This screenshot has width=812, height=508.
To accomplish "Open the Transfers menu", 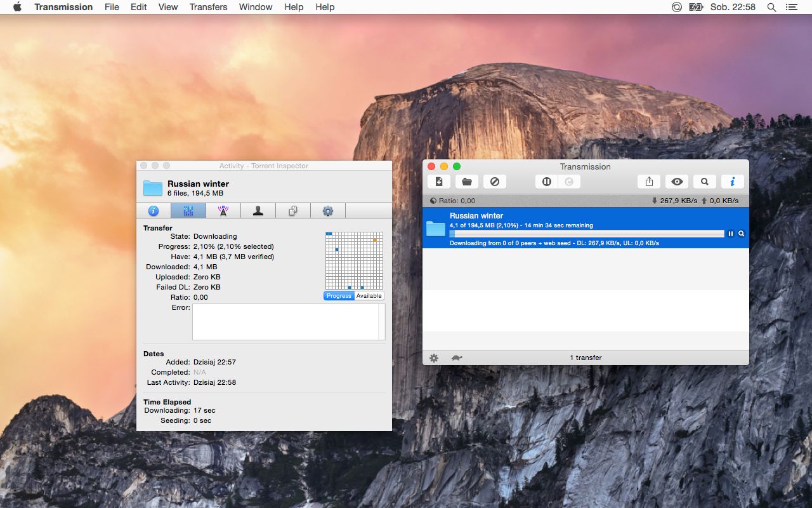I will coord(208,7).
